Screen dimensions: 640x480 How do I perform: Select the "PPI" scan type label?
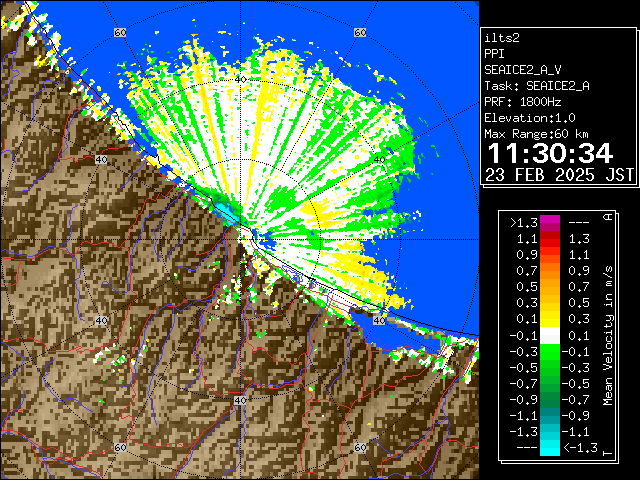[494, 54]
